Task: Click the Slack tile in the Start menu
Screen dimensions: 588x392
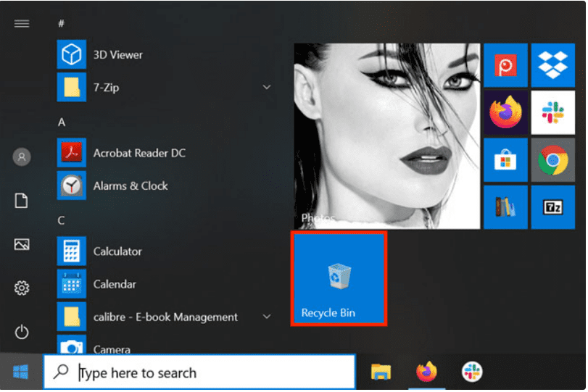Action: click(x=552, y=113)
